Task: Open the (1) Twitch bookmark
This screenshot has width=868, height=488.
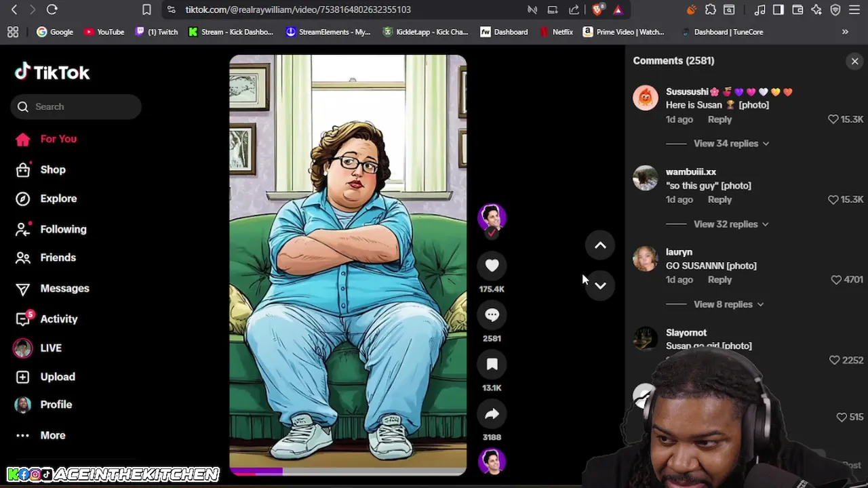Action: [x=157, y=32]
